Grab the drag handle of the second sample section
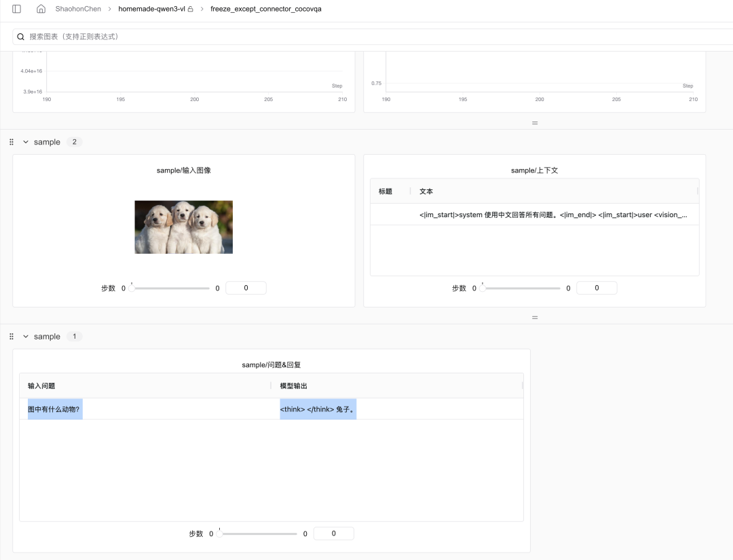Viewport: 733px width, 560px height. (x=11, y=336)
